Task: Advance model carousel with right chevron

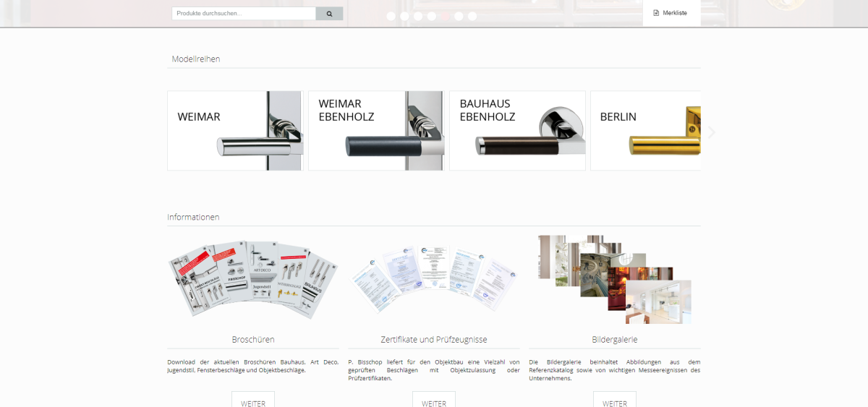Action: (x=712, y=132)
